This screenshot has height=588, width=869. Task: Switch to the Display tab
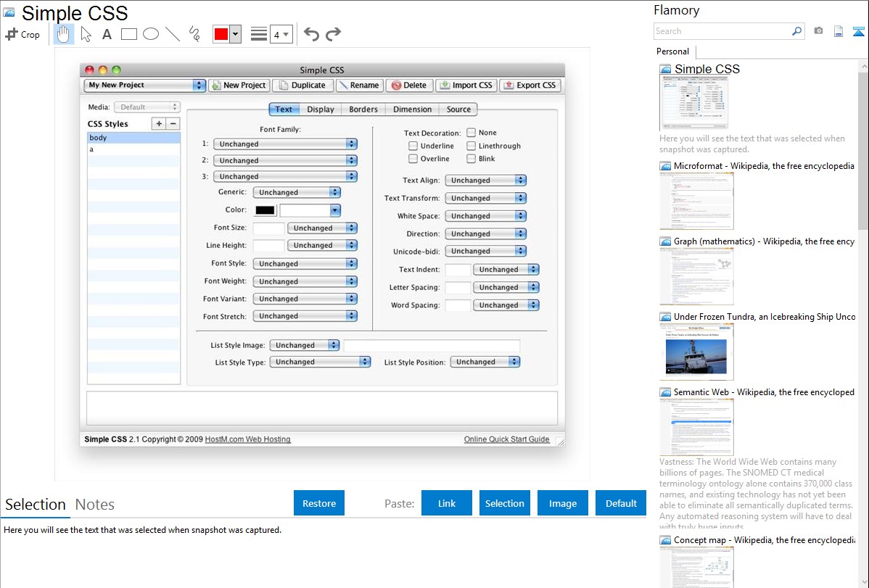point(321,109)
